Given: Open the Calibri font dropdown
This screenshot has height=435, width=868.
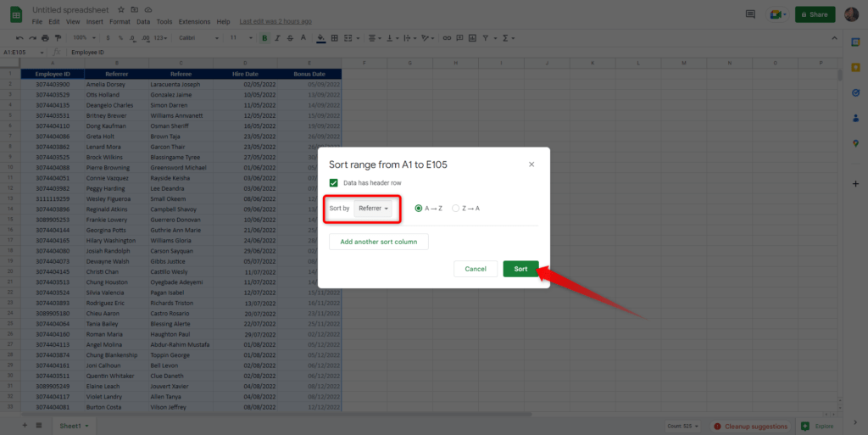Looking at the screenshot, I should (x=198, y=38).
